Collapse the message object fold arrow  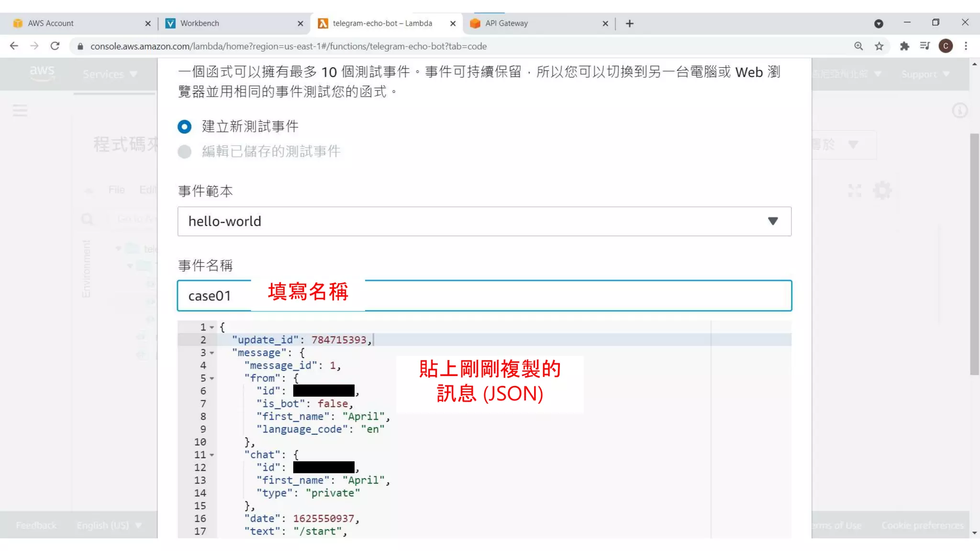[x=212, y=353]
